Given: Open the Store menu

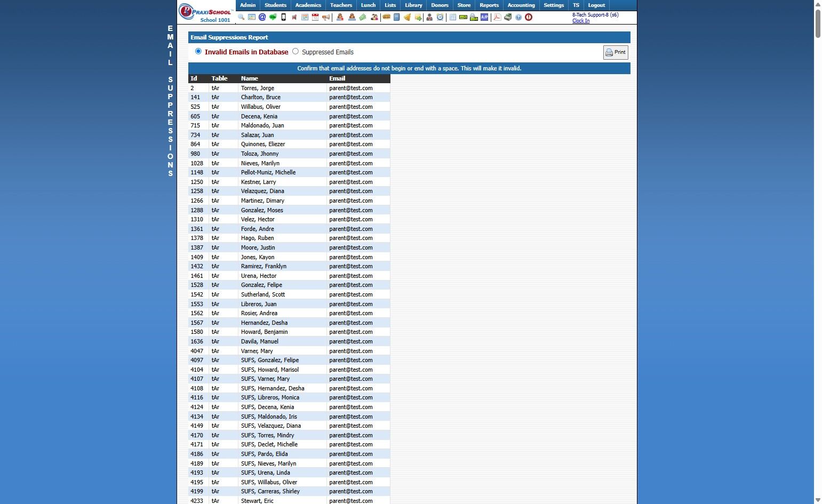Looking at the screenshot, I should point(464,5).
